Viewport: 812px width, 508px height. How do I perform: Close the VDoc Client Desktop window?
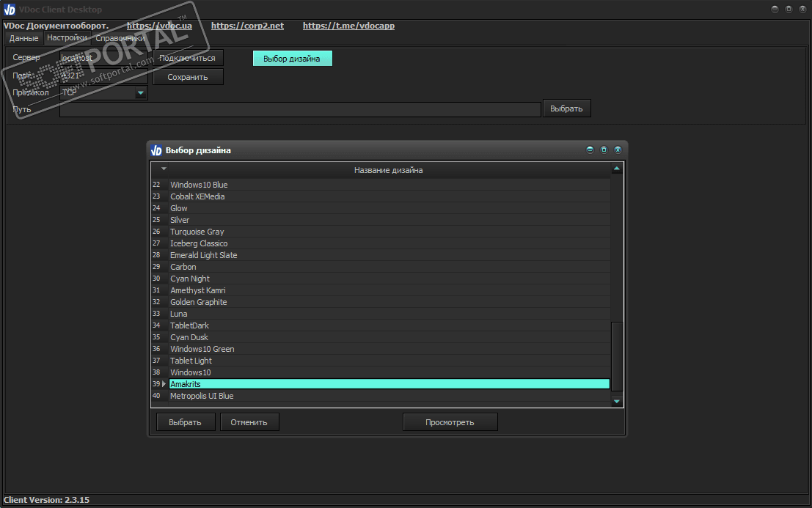coord(802,10)
